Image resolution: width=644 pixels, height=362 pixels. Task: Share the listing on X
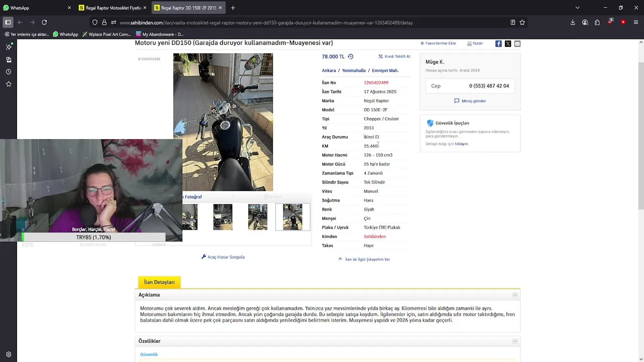pyautogui.click(x=508, y=44)
